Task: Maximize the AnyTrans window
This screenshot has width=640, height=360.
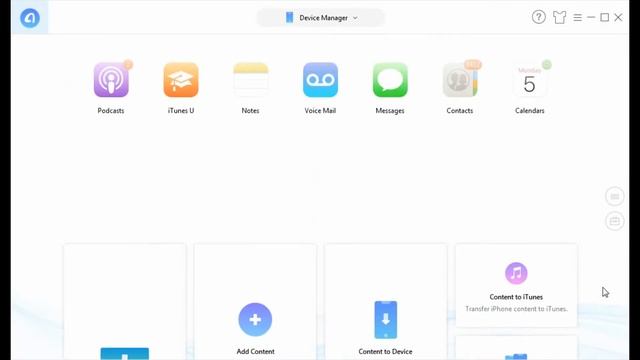Action: point(604,18)
